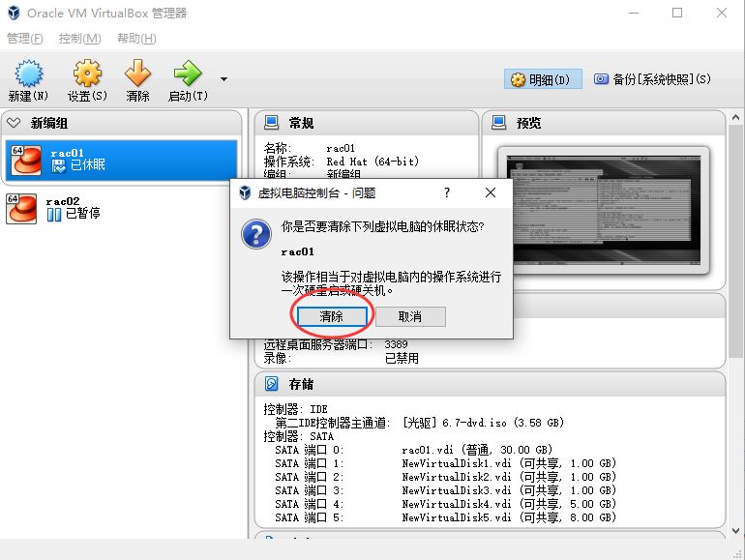This screenshot has height=560, width=745.
Task: Open the 控制(M) menu
Action: [x=79, y=38]
